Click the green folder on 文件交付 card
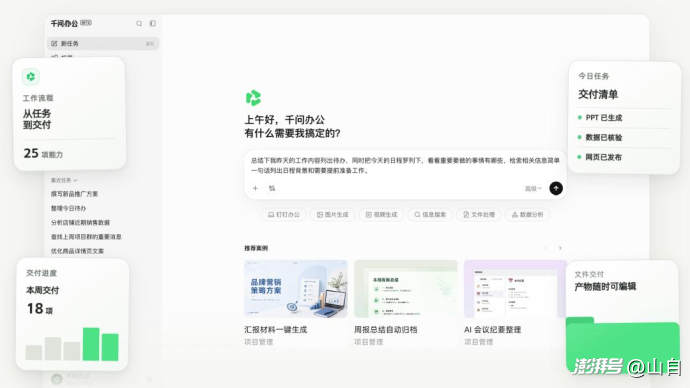The height and width of the screenshot is (388, 690). pyautogui.click(x=622, y=345)
